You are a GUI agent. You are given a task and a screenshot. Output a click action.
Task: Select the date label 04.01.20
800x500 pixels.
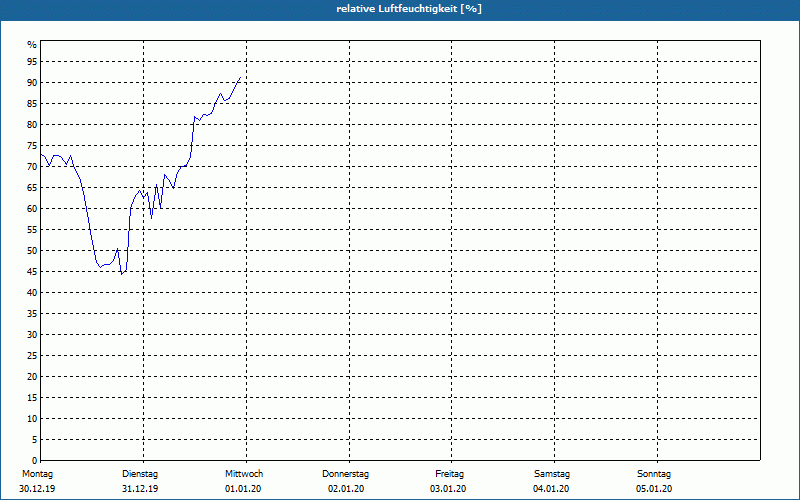coord(551,489)
